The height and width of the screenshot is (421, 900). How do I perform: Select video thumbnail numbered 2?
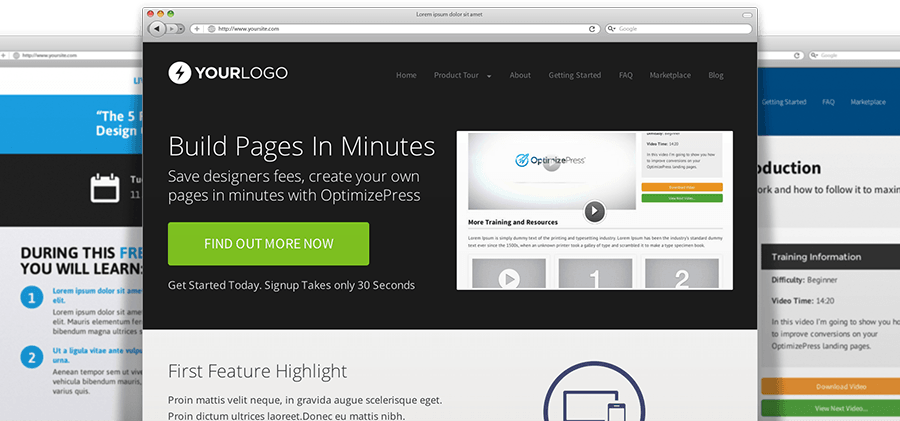tap(682, 274)
